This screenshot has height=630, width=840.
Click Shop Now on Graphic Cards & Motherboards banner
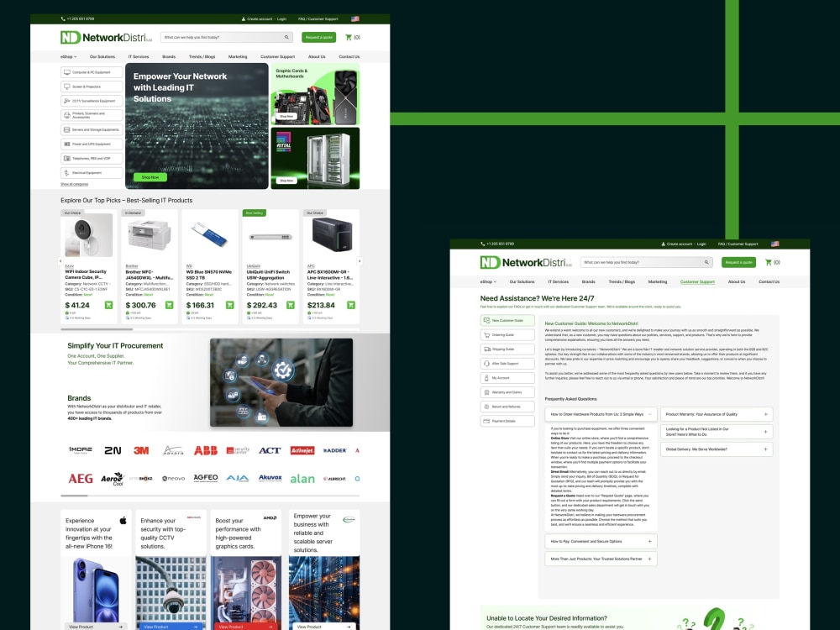(x=286, y=116)
